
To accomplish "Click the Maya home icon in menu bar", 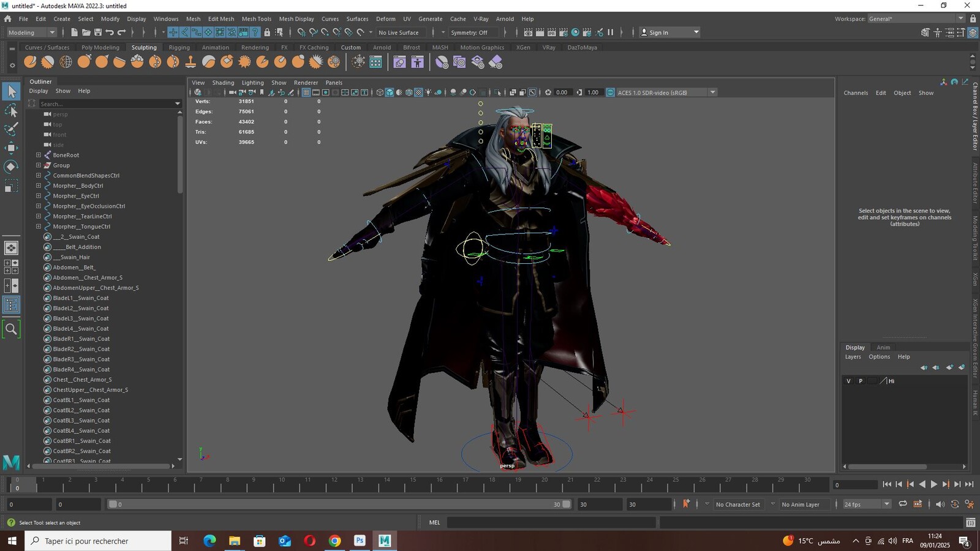I will 8,19.
